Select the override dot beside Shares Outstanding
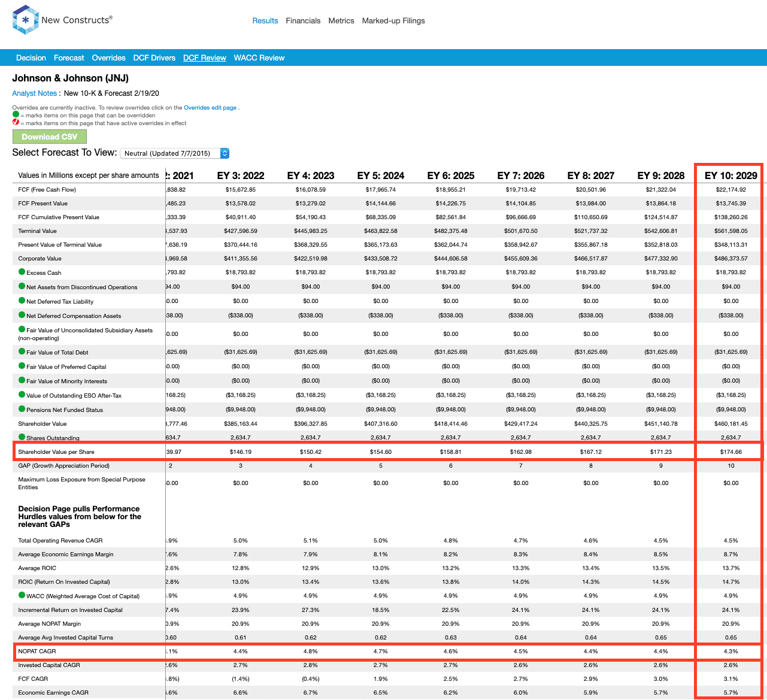The height and width of the screenshot is (700, 767). [22, 437]
